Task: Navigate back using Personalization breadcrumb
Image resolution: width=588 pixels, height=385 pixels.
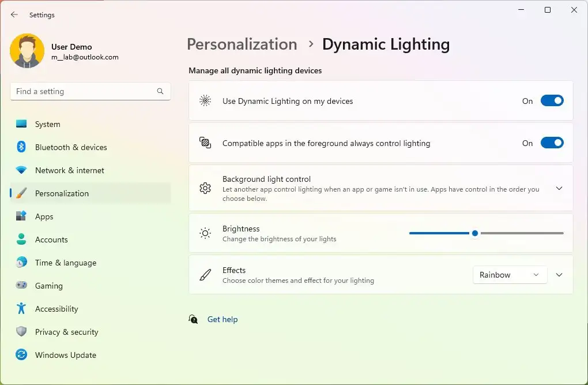Action: (242, 44)
